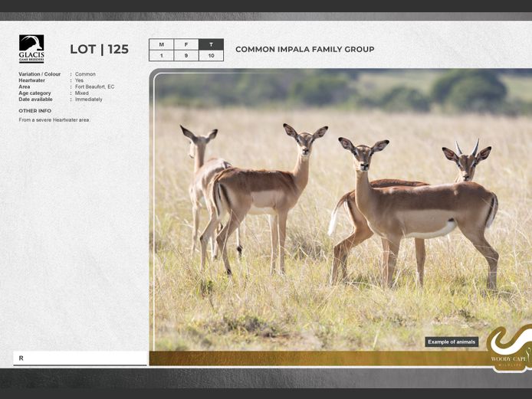532x399 pixels.
Task: Click 'From a severe Heartwater area.' note
Action: pyautogui.click(x=54, y=120)
